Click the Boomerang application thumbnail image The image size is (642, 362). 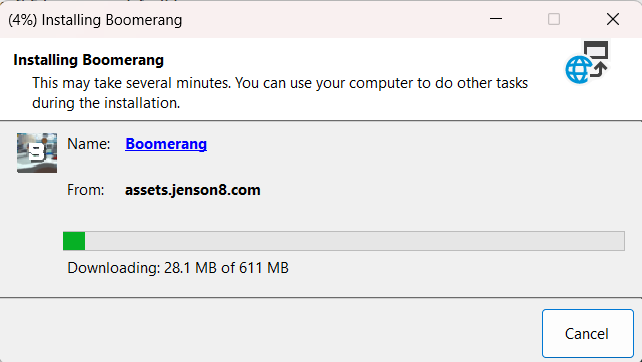[37, 153]
